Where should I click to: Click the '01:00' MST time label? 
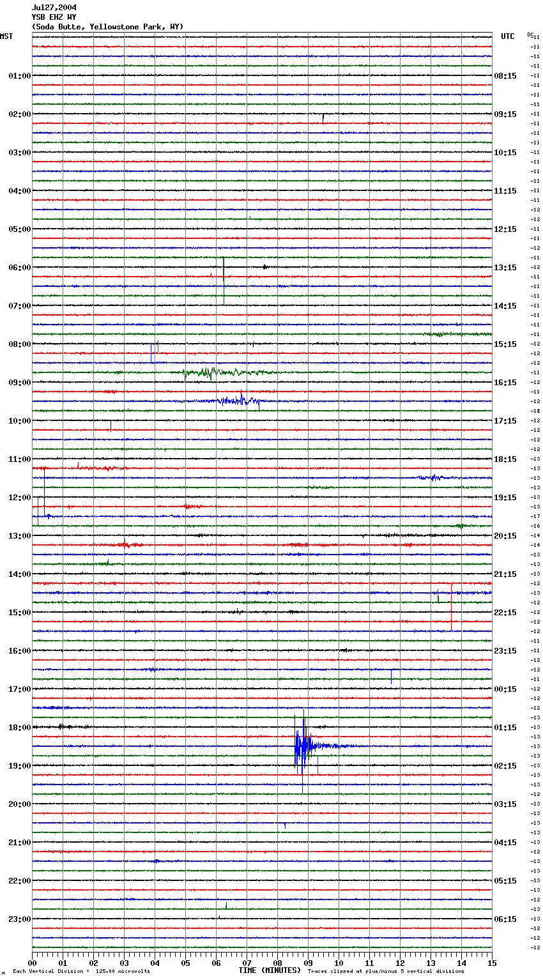[x=20, y=76]
